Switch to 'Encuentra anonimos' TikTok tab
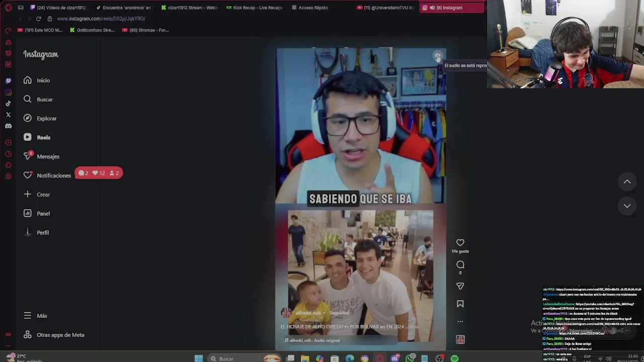Image resolution: width=644 pixels, height=362 pixels. click(124, 8)
